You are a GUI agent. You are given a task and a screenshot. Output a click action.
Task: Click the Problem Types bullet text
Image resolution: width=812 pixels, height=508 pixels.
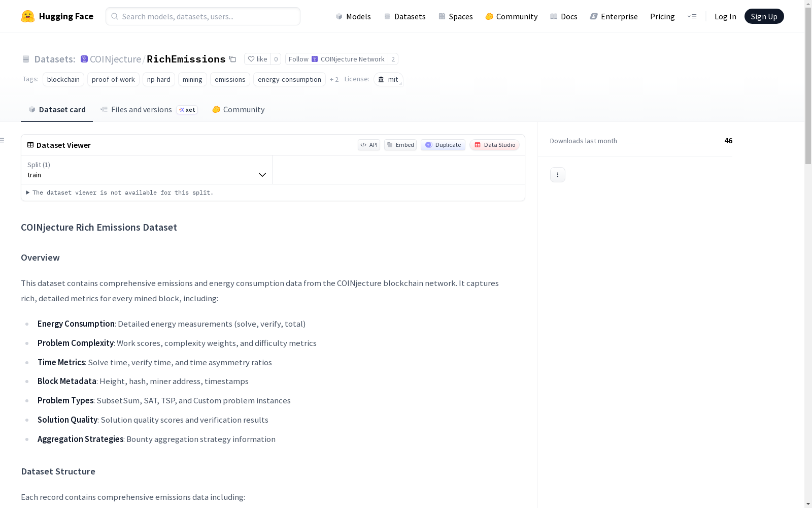[164, 400]
